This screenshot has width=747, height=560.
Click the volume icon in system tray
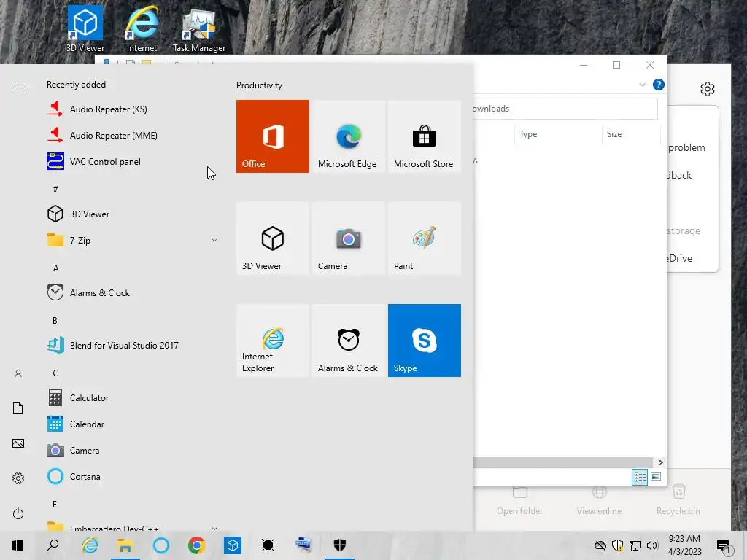[x=652, y=545]
